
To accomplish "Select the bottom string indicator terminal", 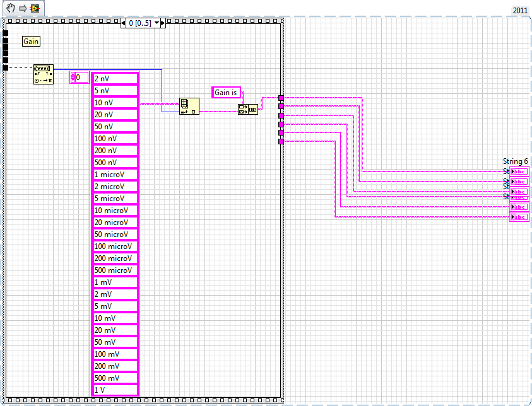I will click(x=519, y=217).
